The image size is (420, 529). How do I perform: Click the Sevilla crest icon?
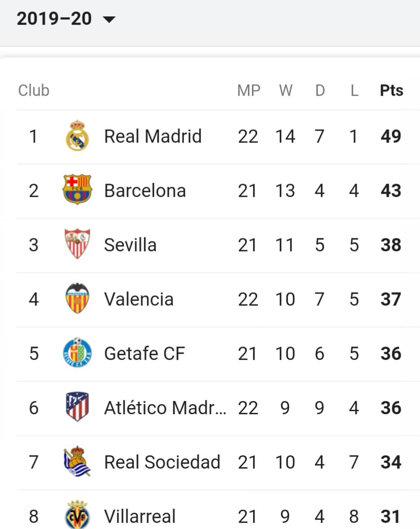pyautogui.click(x=77, y=244)
